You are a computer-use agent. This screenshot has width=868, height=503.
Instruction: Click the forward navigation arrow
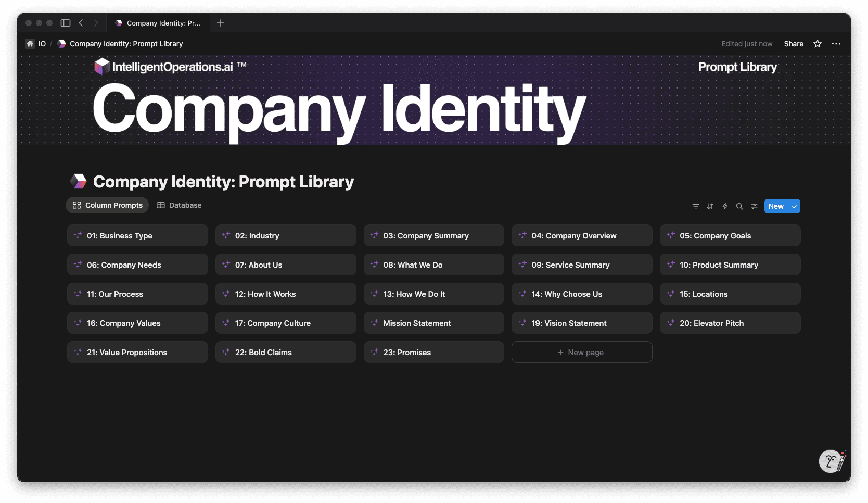(x=96, y=23)
